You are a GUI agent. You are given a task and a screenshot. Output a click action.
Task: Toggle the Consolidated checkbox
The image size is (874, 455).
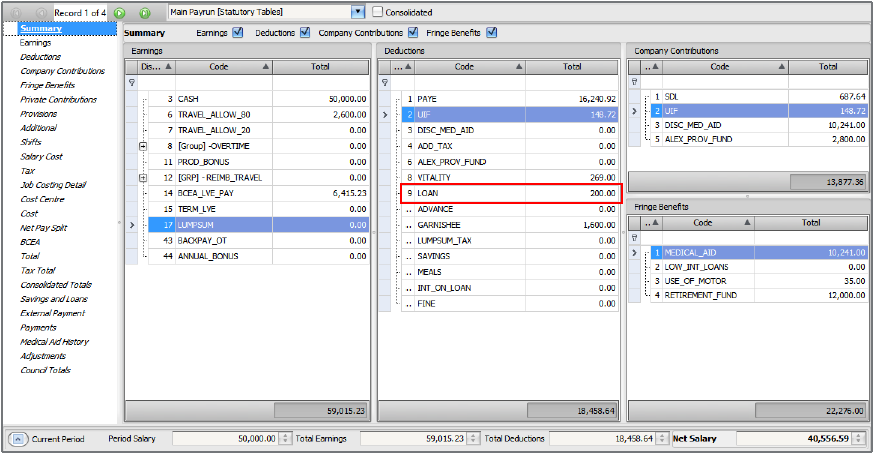point(377,12)
